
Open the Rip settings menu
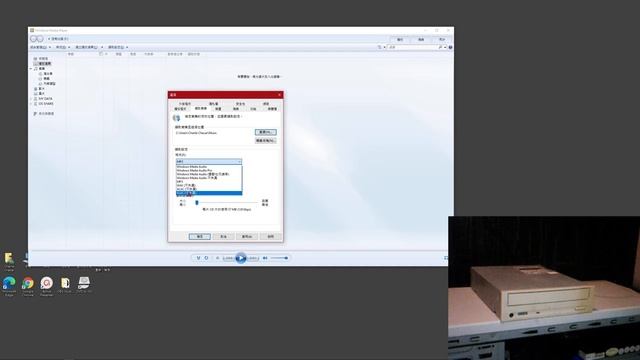point(118,47)
